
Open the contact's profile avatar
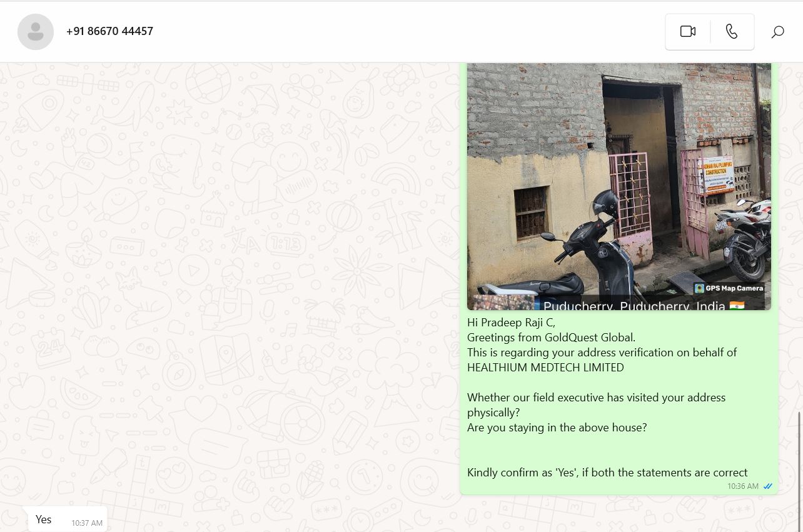[x=36, y=31]
